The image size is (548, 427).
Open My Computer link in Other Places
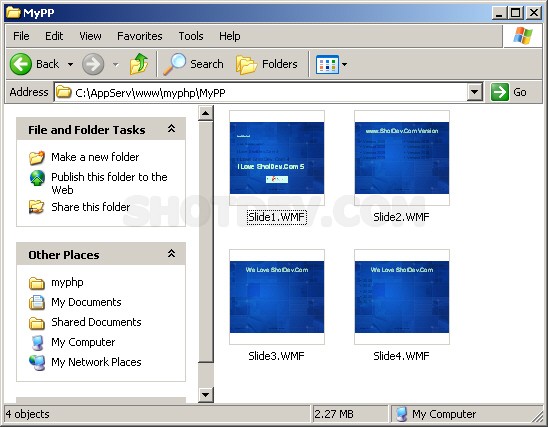click(x=83, y=342)
